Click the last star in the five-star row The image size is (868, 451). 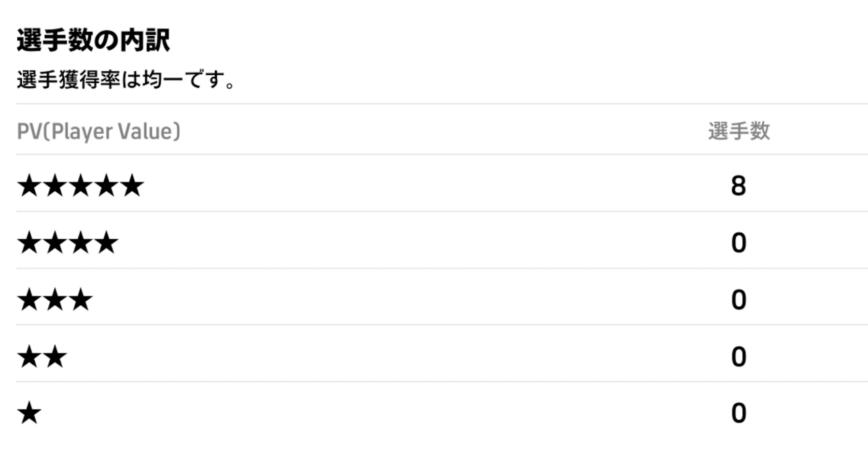coord(132,186)
